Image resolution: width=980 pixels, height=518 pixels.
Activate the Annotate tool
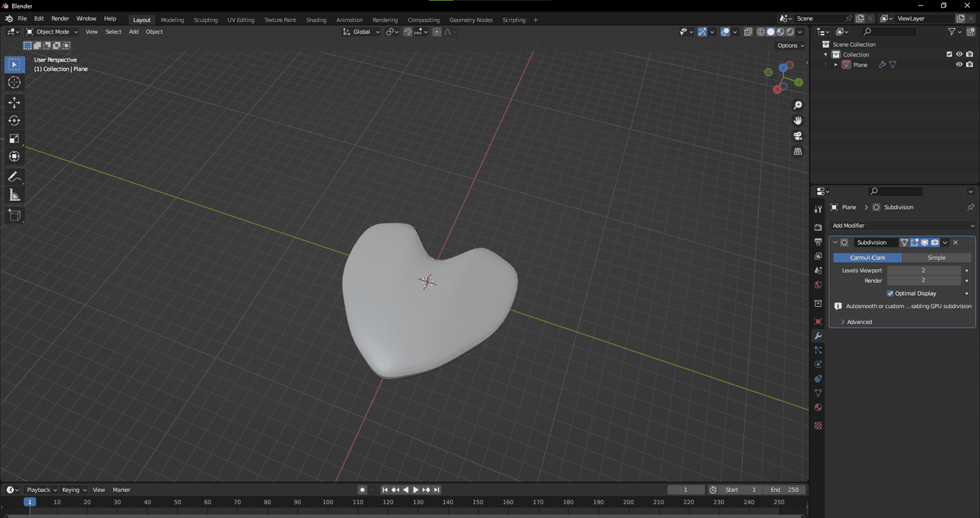tap(14, 177)
